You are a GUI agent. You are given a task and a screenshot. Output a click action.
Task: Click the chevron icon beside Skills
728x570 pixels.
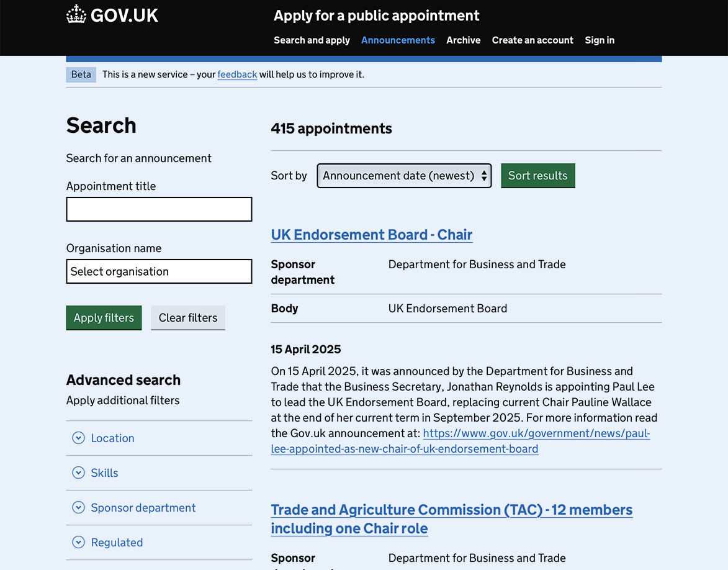tap(78, 473)
